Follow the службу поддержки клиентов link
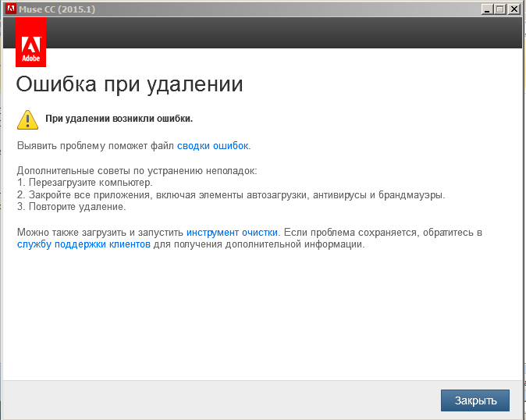The image size is (526, 420). pyautogui.click(x=84, y=244)
